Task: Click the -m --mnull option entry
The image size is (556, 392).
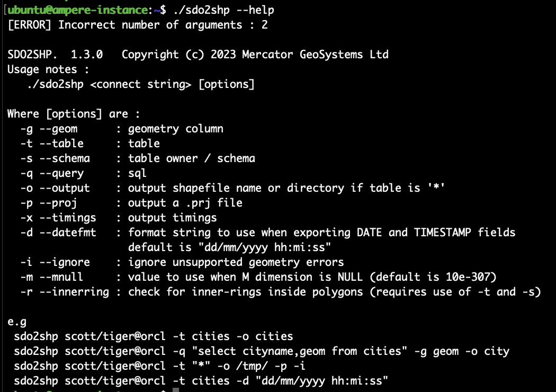Action: coord(258,277)
